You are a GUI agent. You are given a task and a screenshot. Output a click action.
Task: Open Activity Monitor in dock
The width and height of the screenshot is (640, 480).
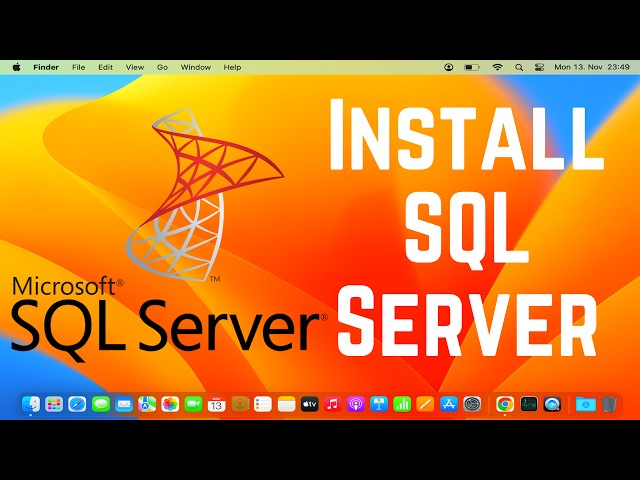click(529, 404)
